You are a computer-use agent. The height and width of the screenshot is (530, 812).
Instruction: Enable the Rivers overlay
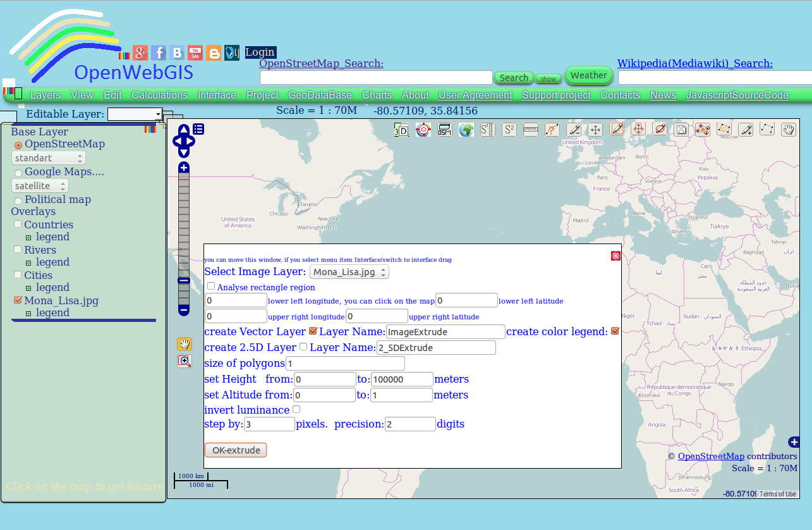[x=18, y=250]
